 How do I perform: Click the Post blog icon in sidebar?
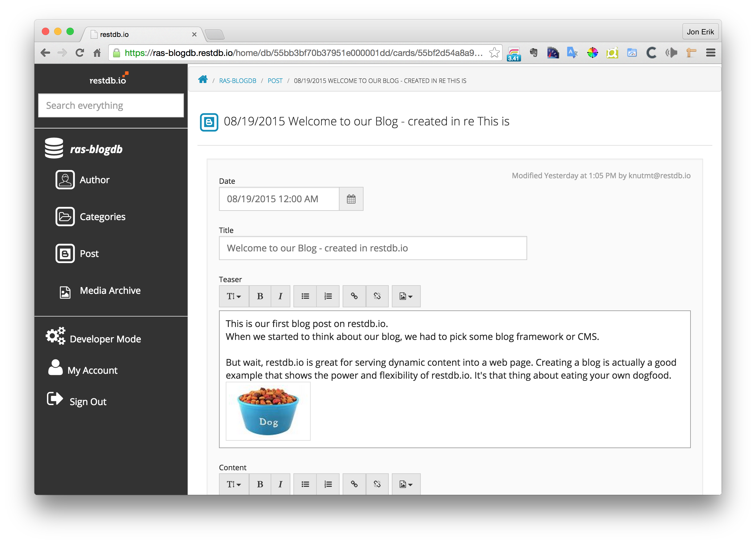click(x=65, y=254)
